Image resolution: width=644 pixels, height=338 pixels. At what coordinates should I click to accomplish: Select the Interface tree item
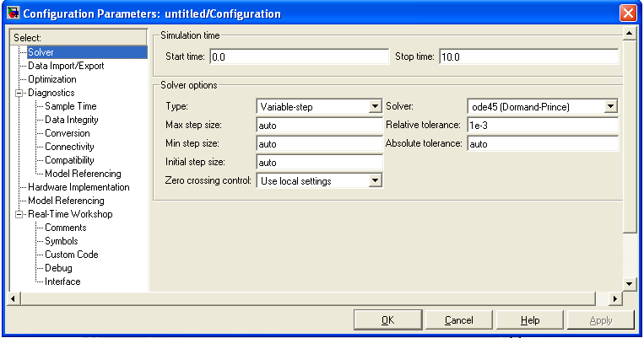coord(62,282)
